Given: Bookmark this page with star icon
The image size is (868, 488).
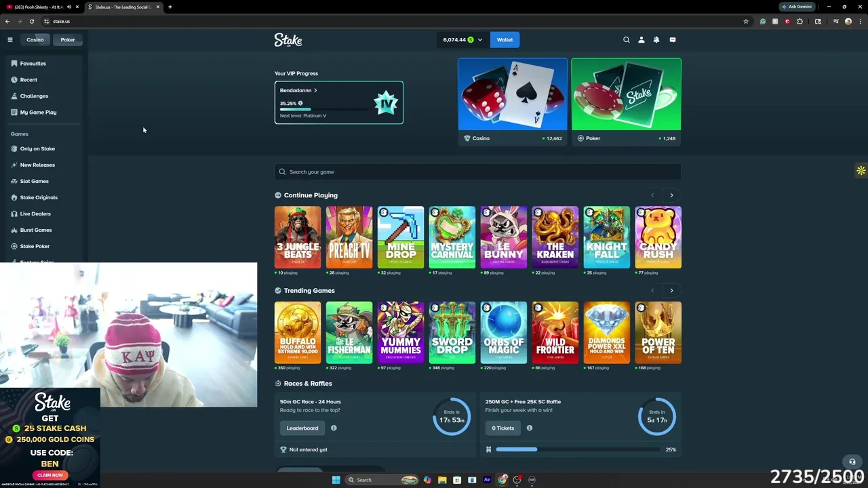Looking at the screenshot, I should [x=746, y=22].
